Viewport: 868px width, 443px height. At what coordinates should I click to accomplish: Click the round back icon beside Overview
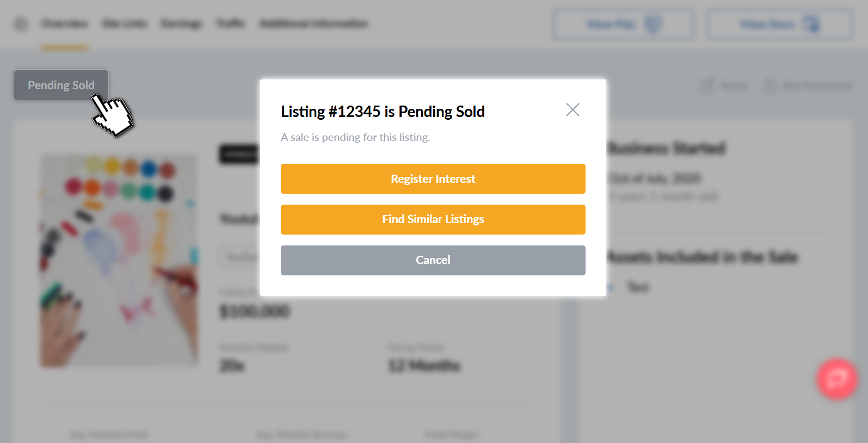pyautogui.click(x=21, y=24)
